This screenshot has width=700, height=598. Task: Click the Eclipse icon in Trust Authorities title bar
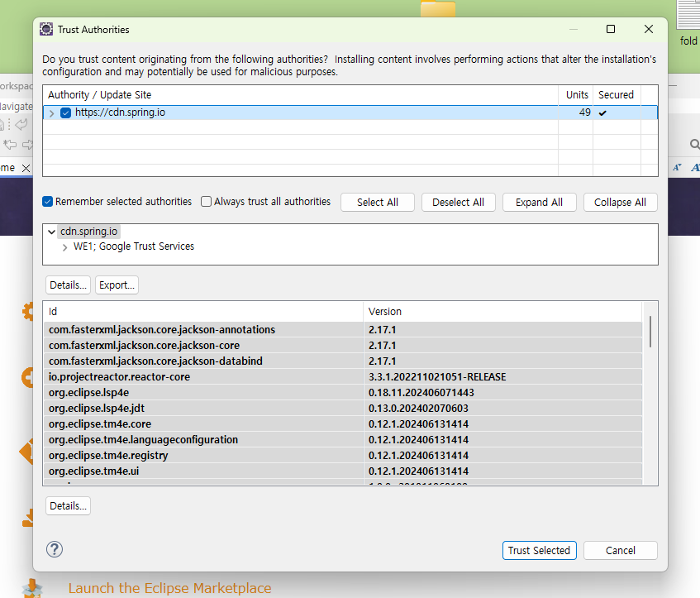(x=46, y=29)
